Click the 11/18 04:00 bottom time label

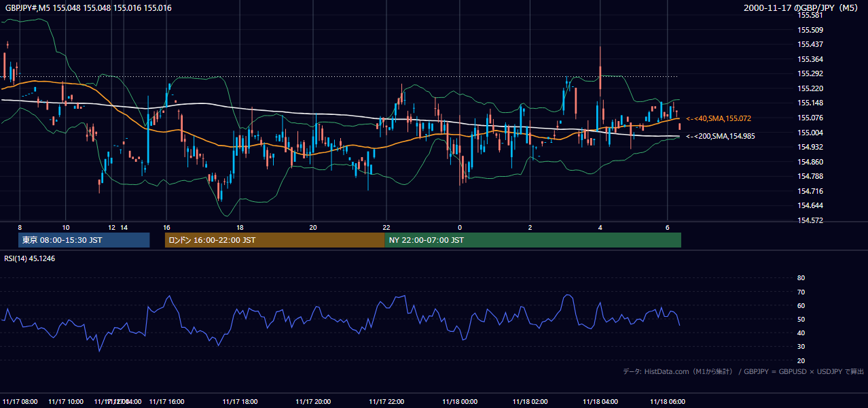(x=600, y=401)
